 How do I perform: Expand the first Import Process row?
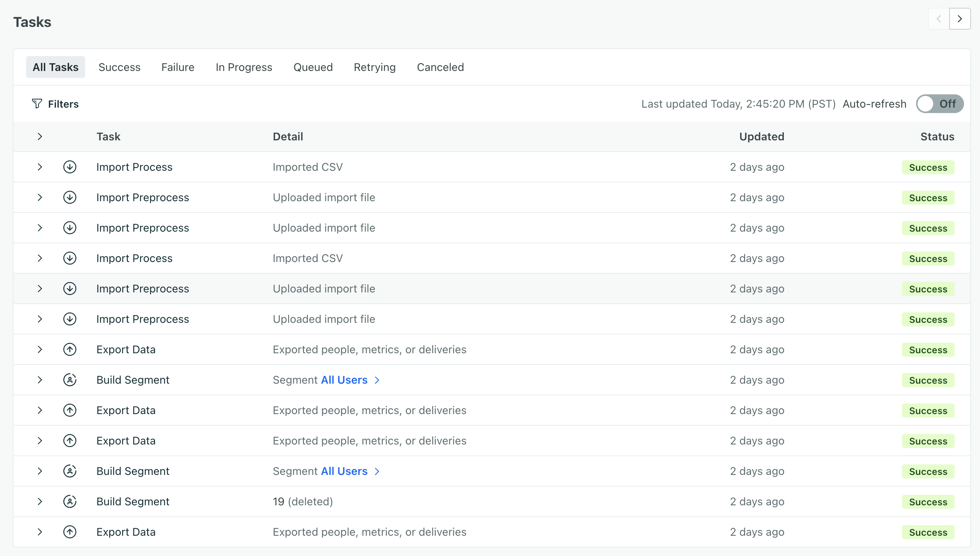pyautogui.click(x=39, y=167)
